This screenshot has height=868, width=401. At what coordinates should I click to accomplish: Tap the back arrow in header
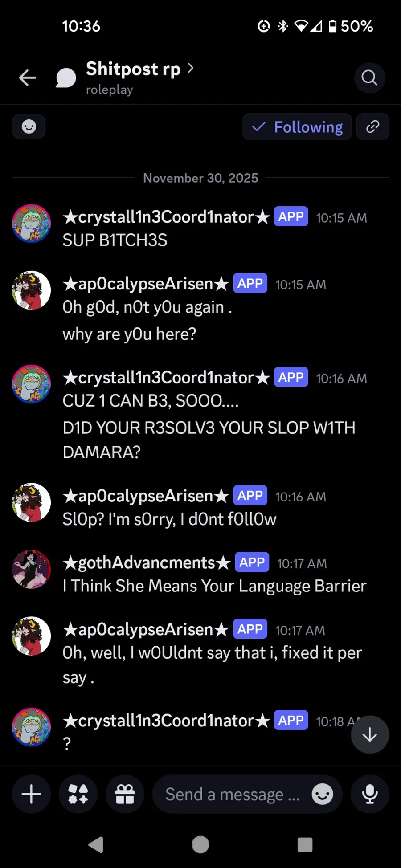[28, 78]
